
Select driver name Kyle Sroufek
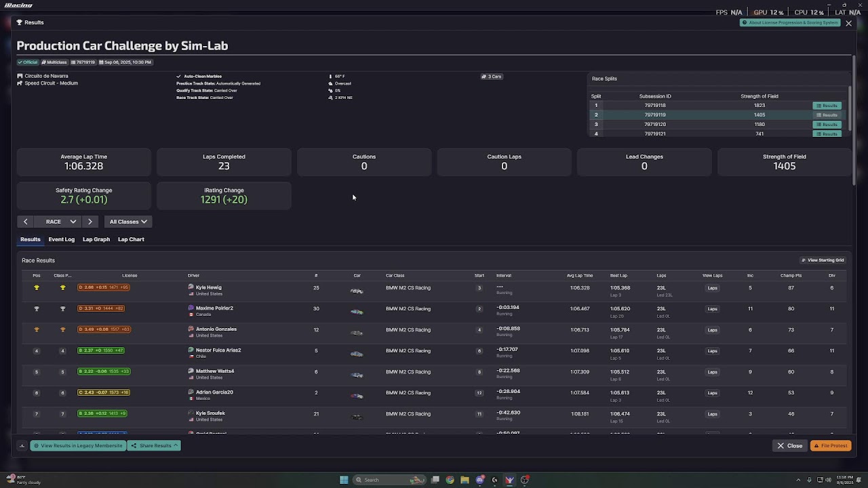[x=210, y=413]
